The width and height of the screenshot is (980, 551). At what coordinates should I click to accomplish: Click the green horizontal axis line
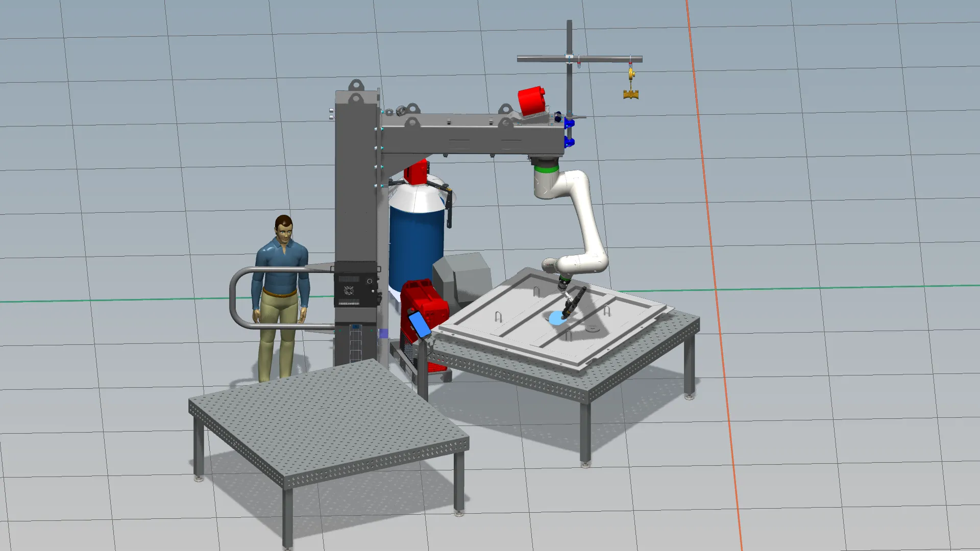pos(128,300)
